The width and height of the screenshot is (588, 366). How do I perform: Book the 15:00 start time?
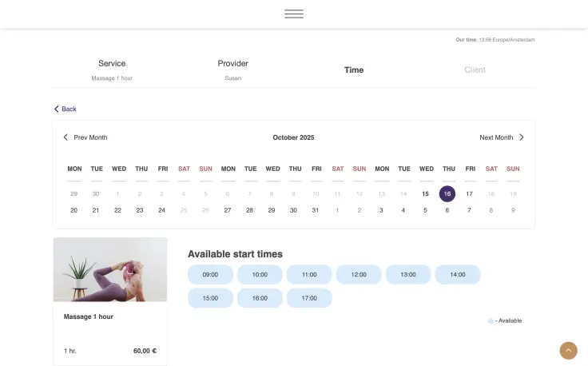point(210,298)
